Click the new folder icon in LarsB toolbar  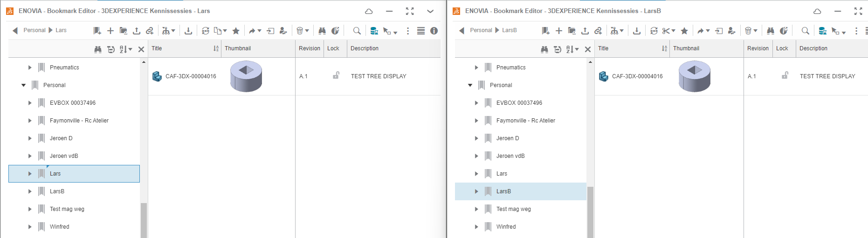tap(572, 31)
